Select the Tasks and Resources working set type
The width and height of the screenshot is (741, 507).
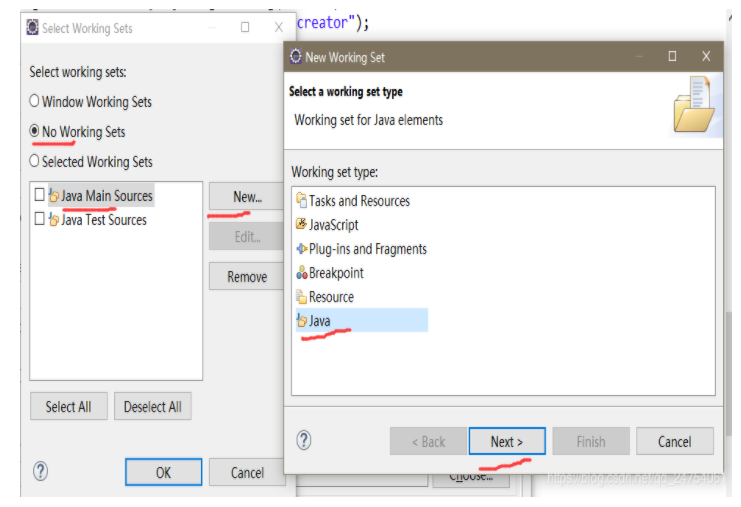pyautogui.click(x=359, y=201)
